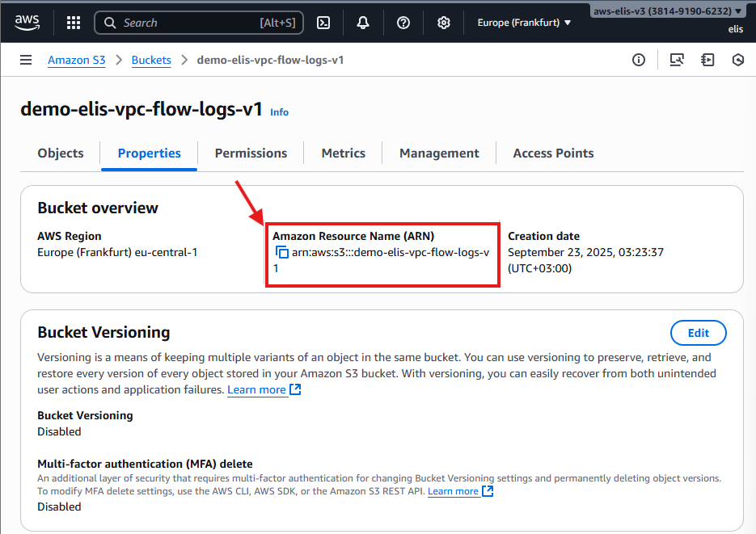
Task: Expand the Europe (Frankfurt) region dropdown
Action: (524, 23)
